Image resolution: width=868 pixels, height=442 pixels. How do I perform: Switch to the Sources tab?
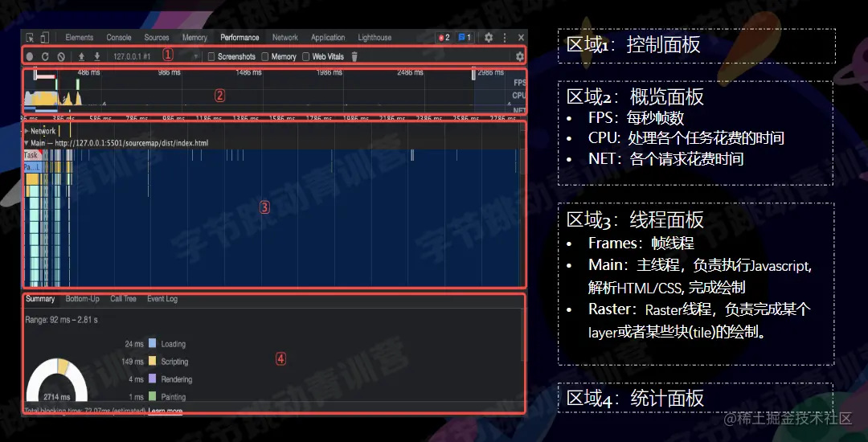157,38
